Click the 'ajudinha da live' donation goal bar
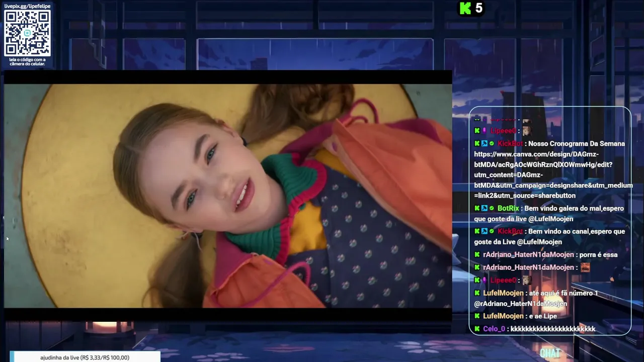The image size is (644, 362). 85,357
